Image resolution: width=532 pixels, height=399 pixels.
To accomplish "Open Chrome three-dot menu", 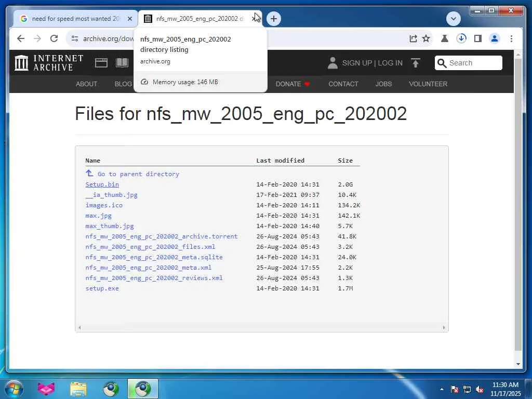I will (511, 38).
